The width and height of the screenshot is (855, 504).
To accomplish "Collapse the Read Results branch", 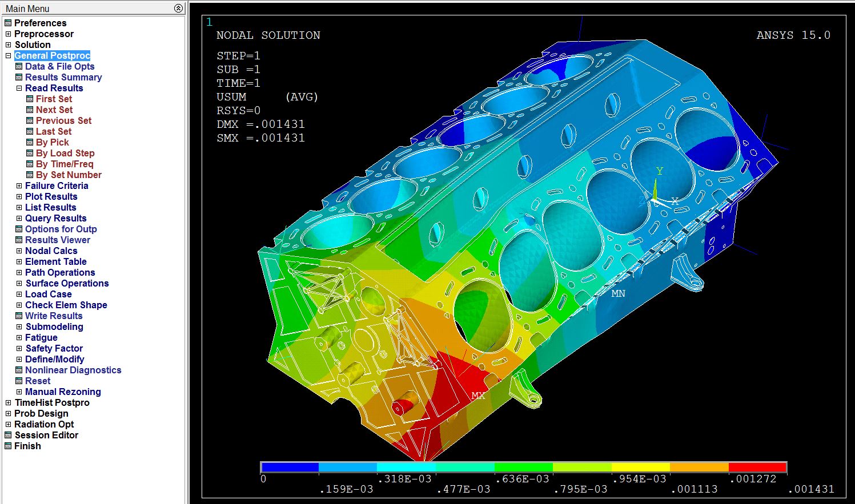I will (x=19, y=88).
